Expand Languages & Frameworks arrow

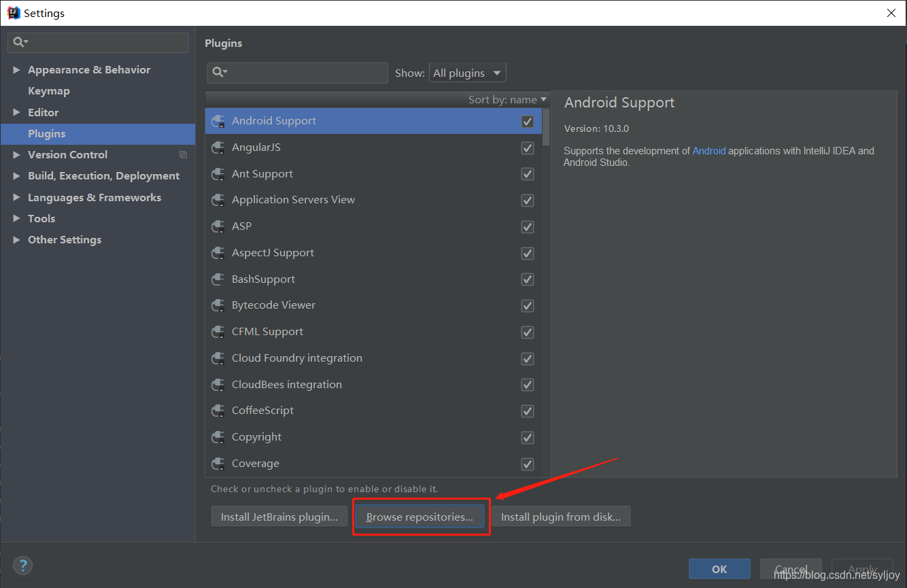click(16, 197)
